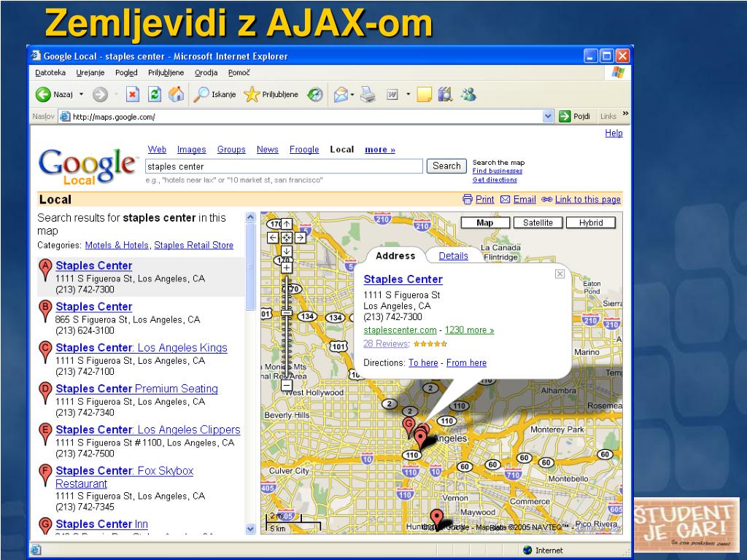Image resolution: width=747 pixels, height=560 pixels.
Task: Switch to the Details bubble tab
Action: (453, 256)
